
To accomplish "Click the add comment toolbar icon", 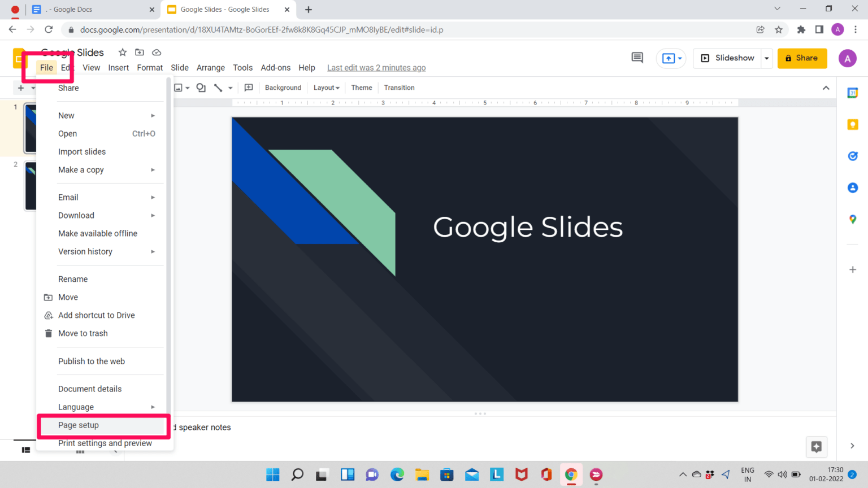I will 249,88.
